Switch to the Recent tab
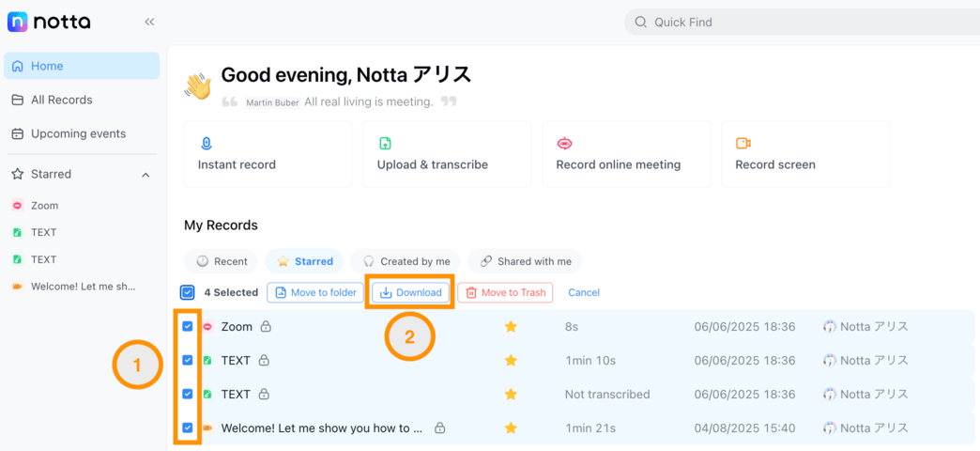 tap(222, 261)
